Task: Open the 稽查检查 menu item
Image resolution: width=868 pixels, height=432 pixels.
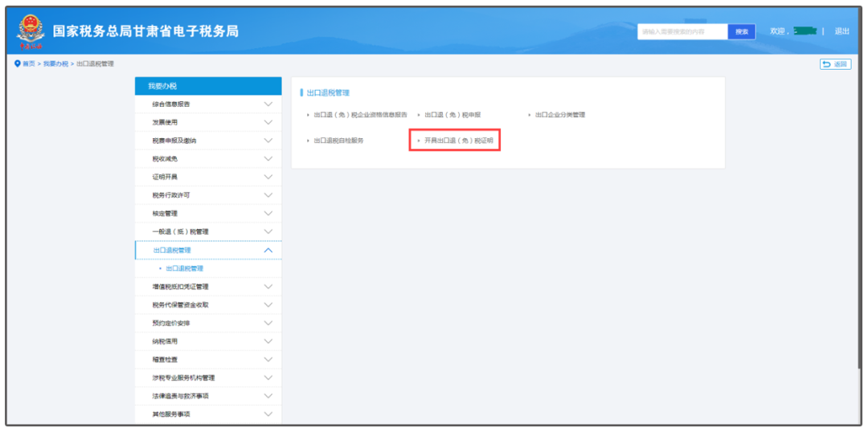Action: pos(208,360)
